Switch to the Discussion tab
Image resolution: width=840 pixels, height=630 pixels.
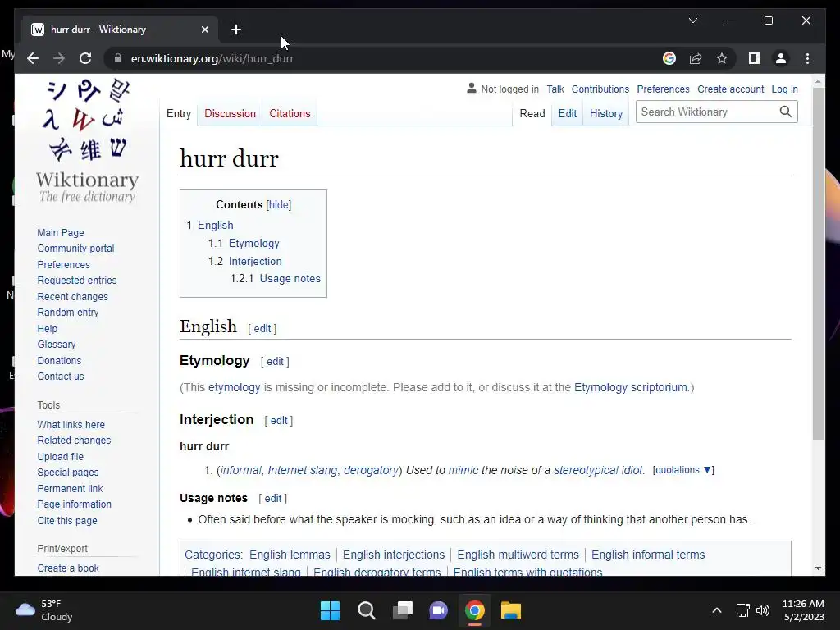(230, 113)
